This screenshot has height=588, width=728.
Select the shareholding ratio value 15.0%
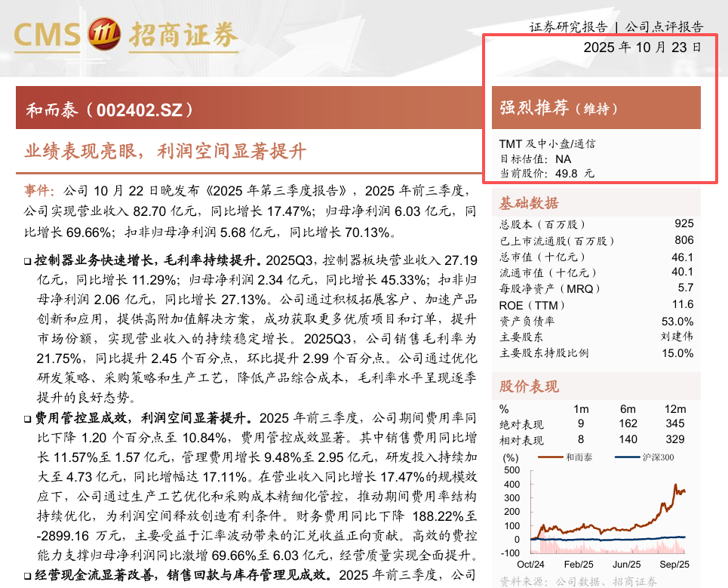[677, 353]
